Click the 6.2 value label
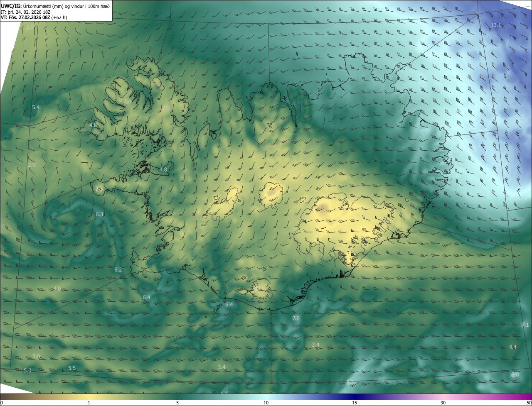 tap(118, 270)
